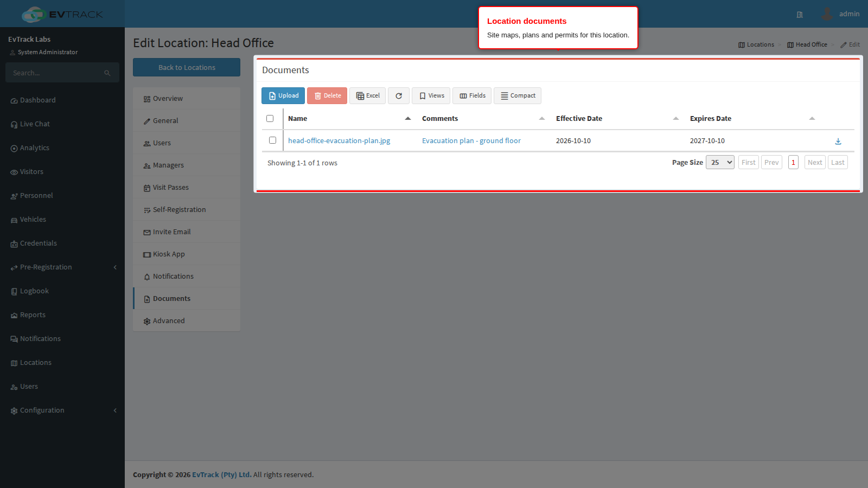Sort by the Effective Date column
Viewport: 868px width, 488px height.
pyautogui.click(x=617, y=119)
